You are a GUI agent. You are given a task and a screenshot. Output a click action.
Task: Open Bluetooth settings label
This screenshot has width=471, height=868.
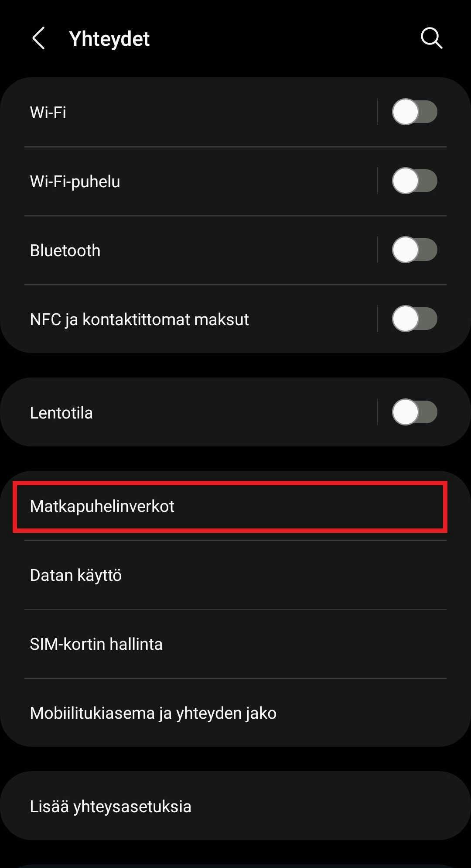click(x=65, y=250)
